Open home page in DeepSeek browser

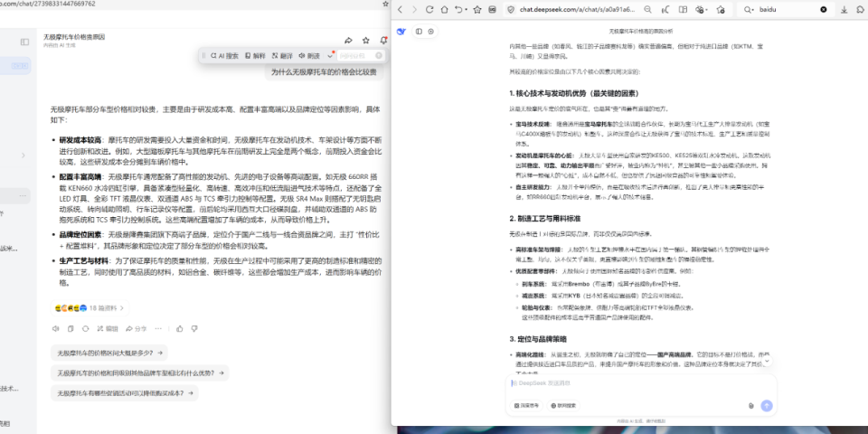[x=444, y=9]
